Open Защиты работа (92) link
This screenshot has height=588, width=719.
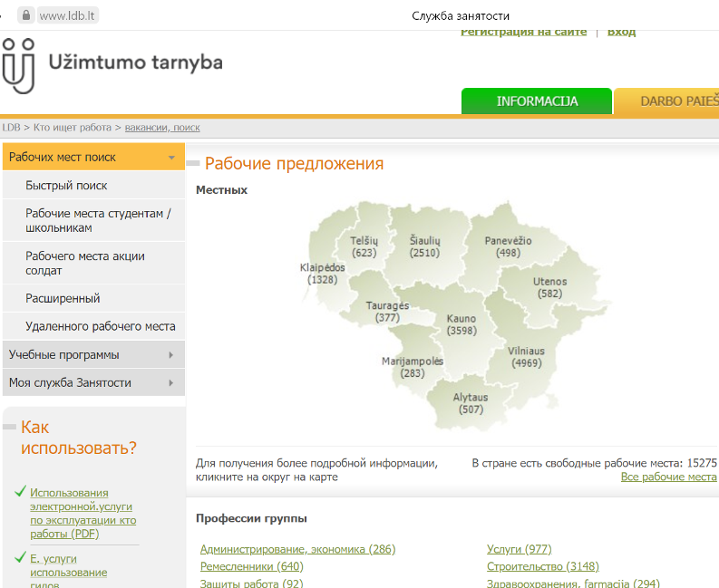pyautogui.click(x=252, y=583)
